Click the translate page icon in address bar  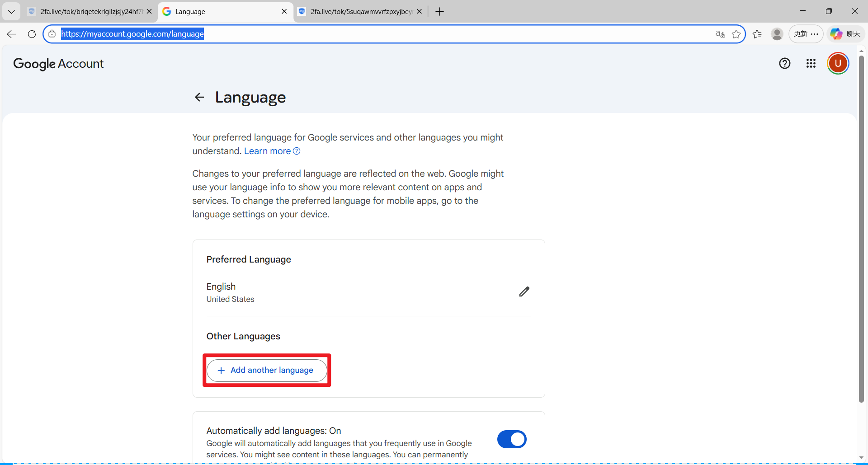click(720, 34)
